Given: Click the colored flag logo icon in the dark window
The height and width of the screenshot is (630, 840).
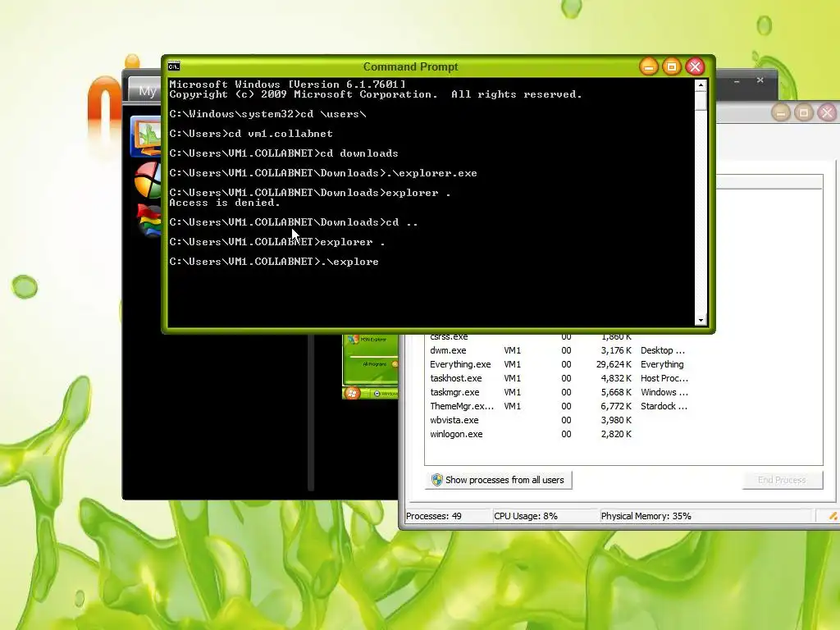Looking at the screenshot, I should point(149,220).
